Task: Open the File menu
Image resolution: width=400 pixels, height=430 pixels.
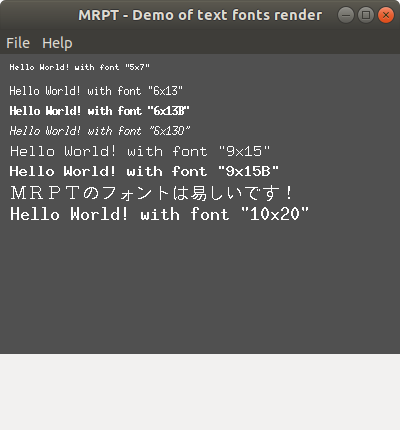Action: coord(18,43)
